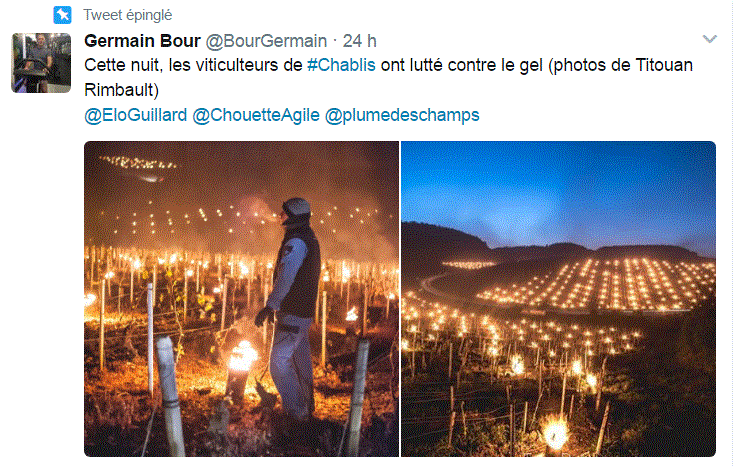The height and width of the screenshot is (466, 733).
Task: Click the @BourGermain handle
Action: coord(266,41)
